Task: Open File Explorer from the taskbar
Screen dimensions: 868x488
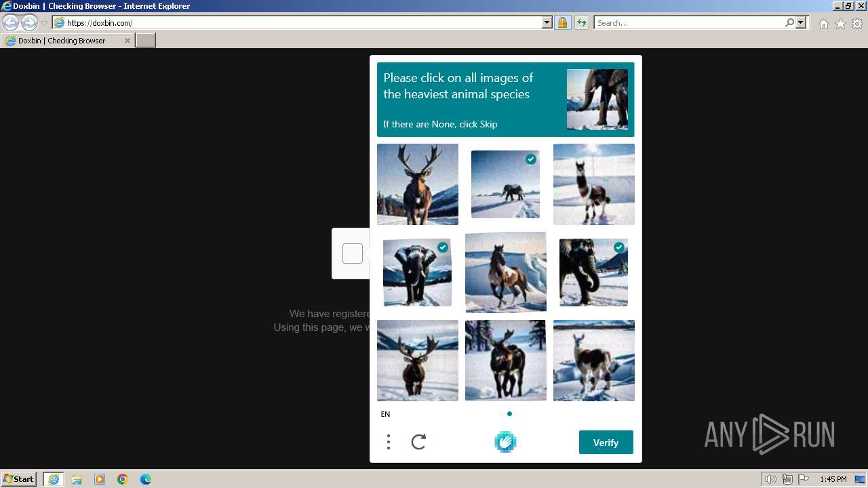Action: 77,479
